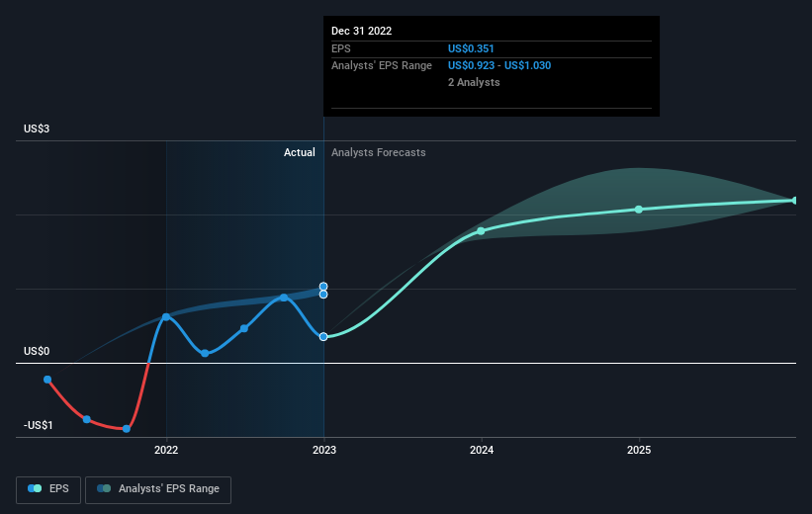Screen dimensions: 812x514
Task: Click the tooltip EPS value US$0.351
Action: coord(471,48)
